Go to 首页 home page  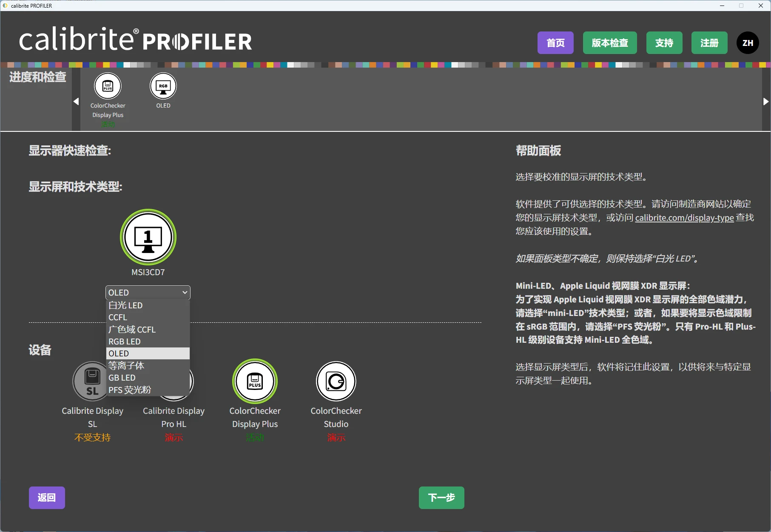coord(555,43)
